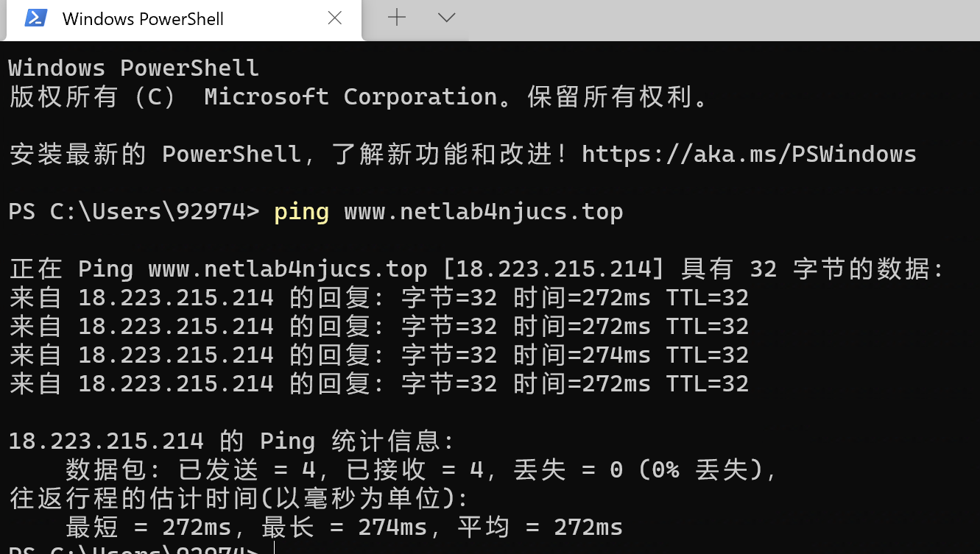Click the yellow ping command word
Screen dimensions: 980x554
tap(301, 212)
